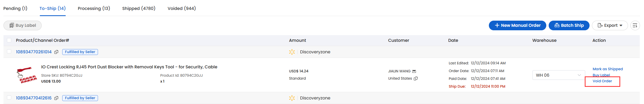Click the Walmart icon on first order
Image resolution: width=644 pixels, height=104 pixels.
[292, 52]
